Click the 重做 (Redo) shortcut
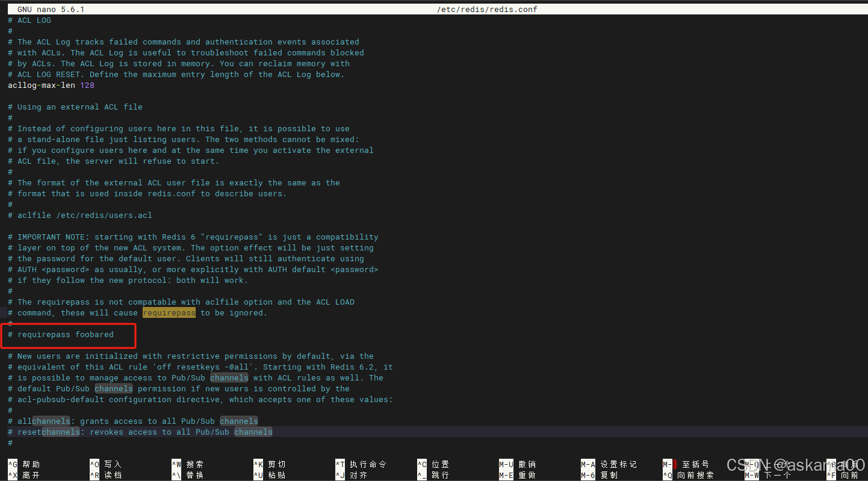Viewport: 868px width, 481px height. pyautogui.click(x=519, y=474)
